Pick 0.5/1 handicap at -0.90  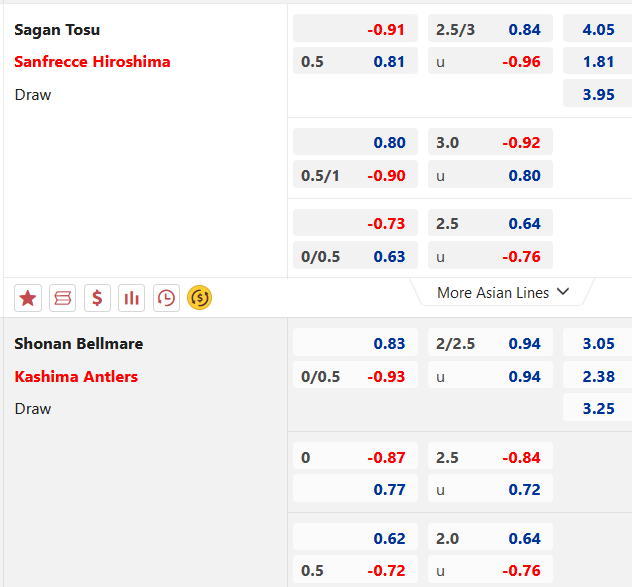(x=355, y=175)
